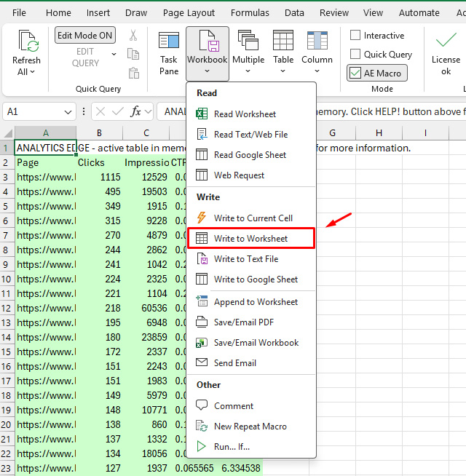
Task: Expand the Column dropdown chevron
Action: click(317, 71)
